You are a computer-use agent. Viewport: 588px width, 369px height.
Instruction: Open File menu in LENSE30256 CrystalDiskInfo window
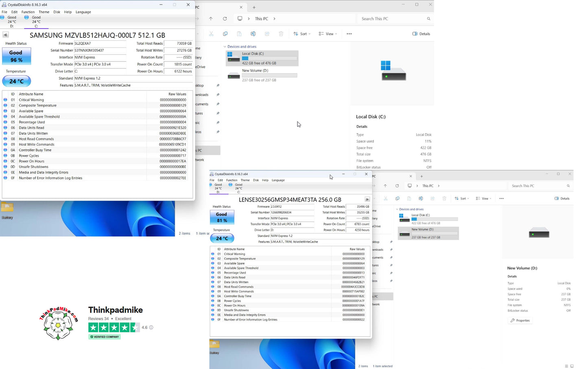212,180
